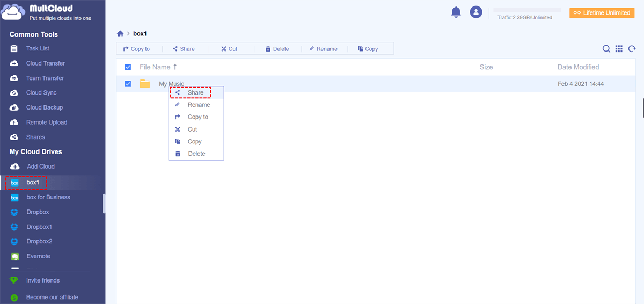Open Task List in sidebar
644x304 pixels.
tap(38, 49)
